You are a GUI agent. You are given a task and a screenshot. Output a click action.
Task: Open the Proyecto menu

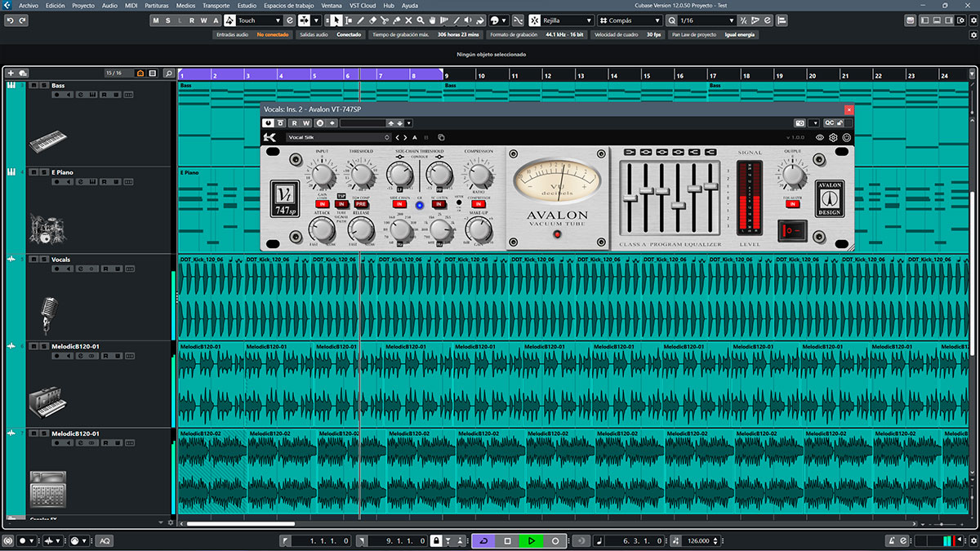coord(83,5)
